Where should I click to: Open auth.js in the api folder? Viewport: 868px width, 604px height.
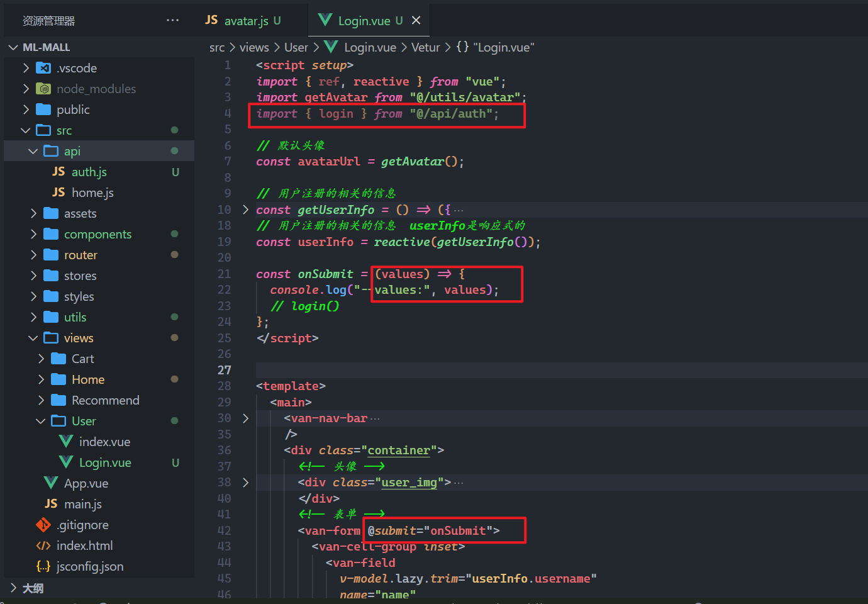coord(89,172)
